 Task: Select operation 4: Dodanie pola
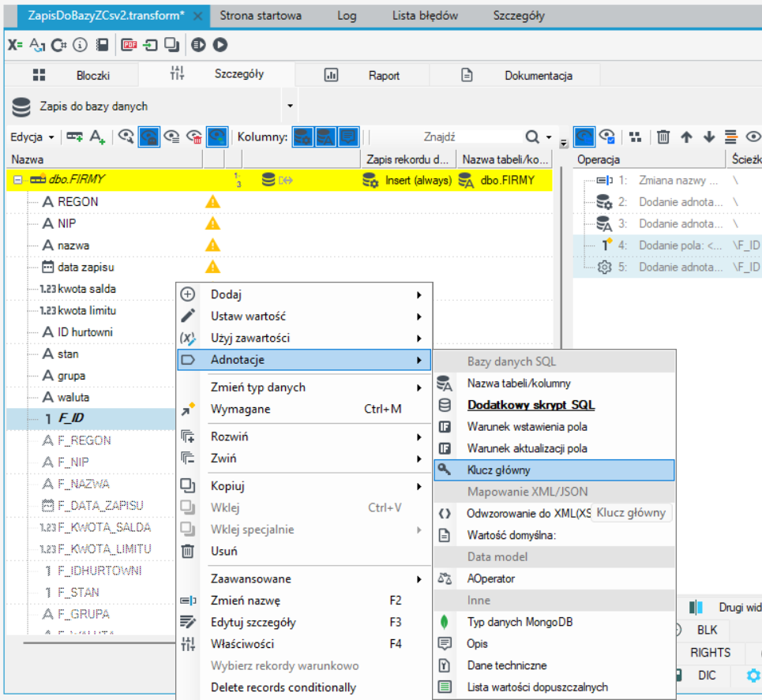[667, 245]
